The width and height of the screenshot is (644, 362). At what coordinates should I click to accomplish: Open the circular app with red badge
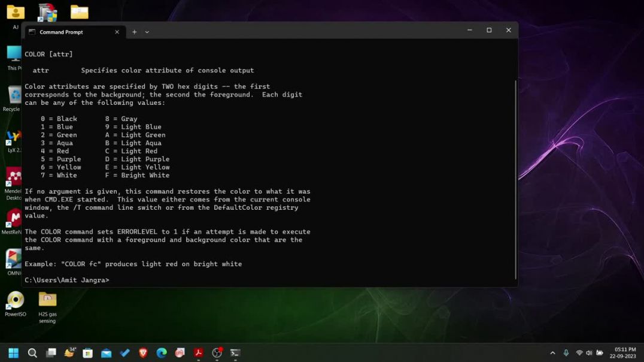click(x=217, y=353)
